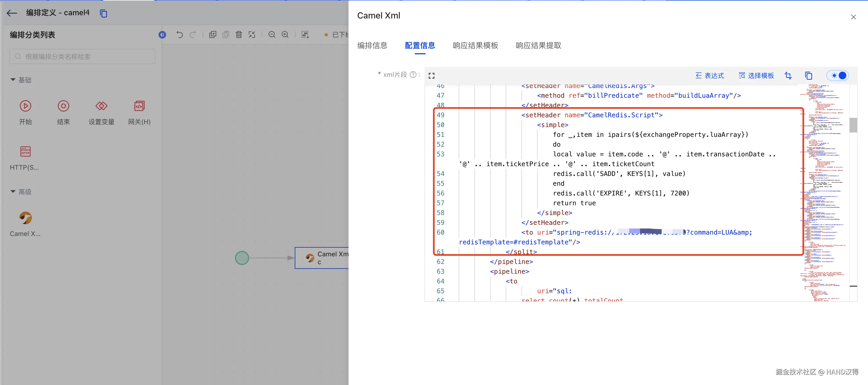Click the back arrow next to 编排定义
Screen dimensions: 868x385
tap(12, 13)
